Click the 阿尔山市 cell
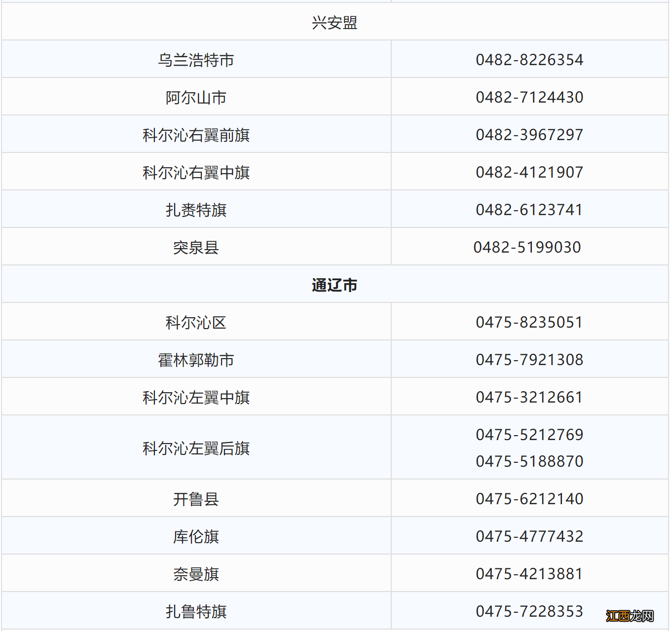The height and width of the screenshot is (631, 672). [196, 97]
